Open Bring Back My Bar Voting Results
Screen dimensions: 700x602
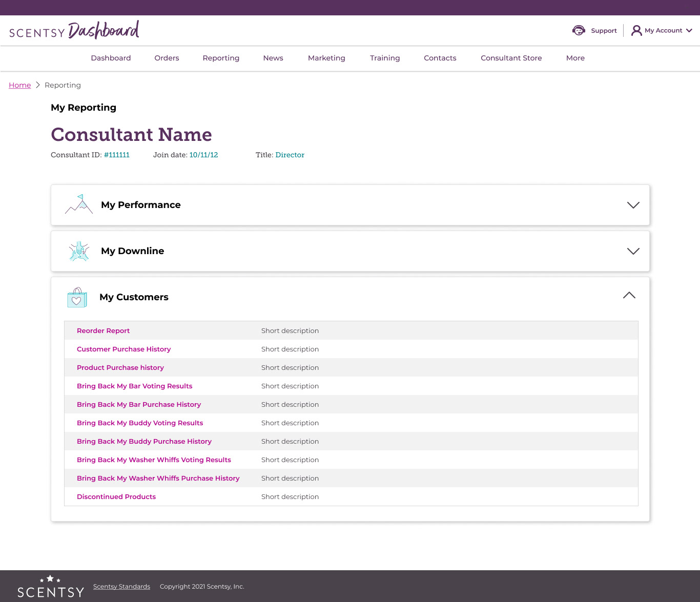point(135,386)
